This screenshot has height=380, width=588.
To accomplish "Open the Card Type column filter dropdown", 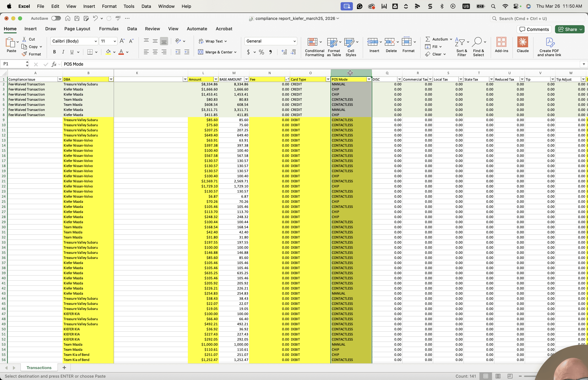I will click(328, 79).
